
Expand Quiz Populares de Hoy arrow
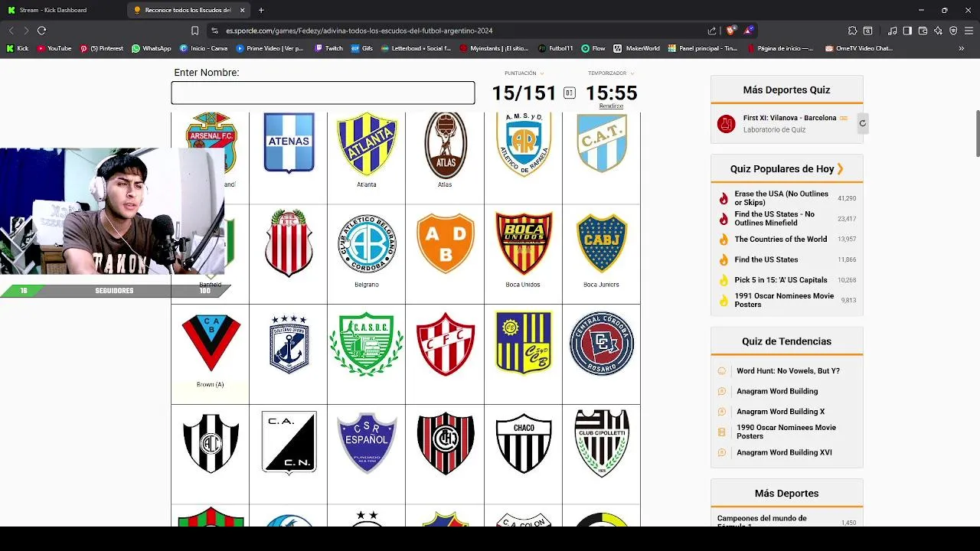tap(840, 168)
